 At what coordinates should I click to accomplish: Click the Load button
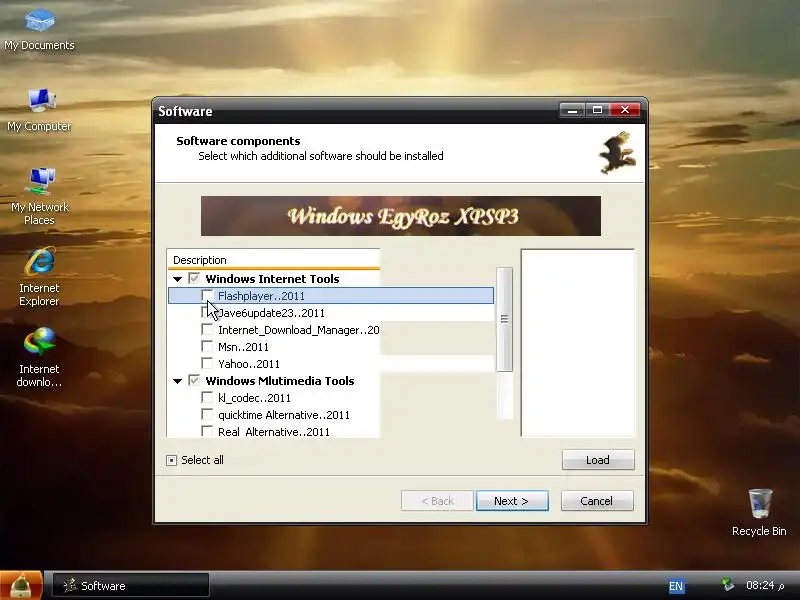click(598, 460)
